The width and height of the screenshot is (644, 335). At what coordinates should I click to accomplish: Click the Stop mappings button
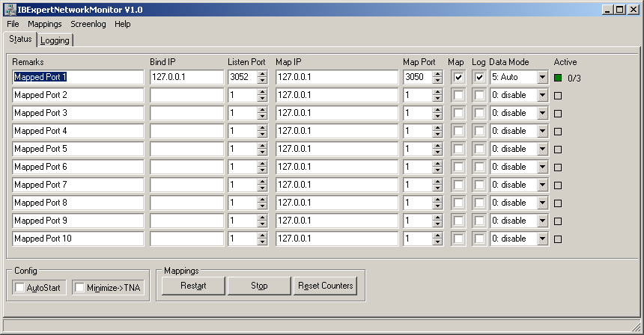click(259, 286)
